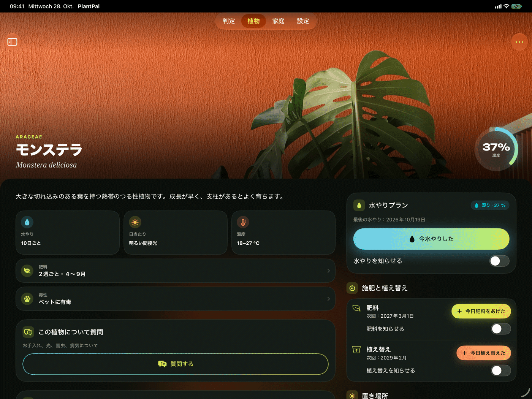The image size is (532, 399).
Task: Tap 今日植え替えた button
Action: pyautogui.click(x=484, y=353)
